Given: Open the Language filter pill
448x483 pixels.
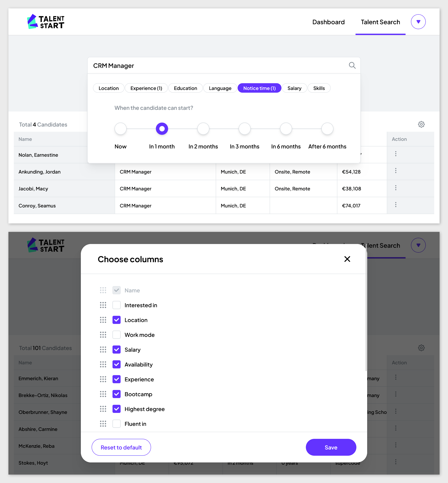Looking at the screenshot, I should [220, 88].
